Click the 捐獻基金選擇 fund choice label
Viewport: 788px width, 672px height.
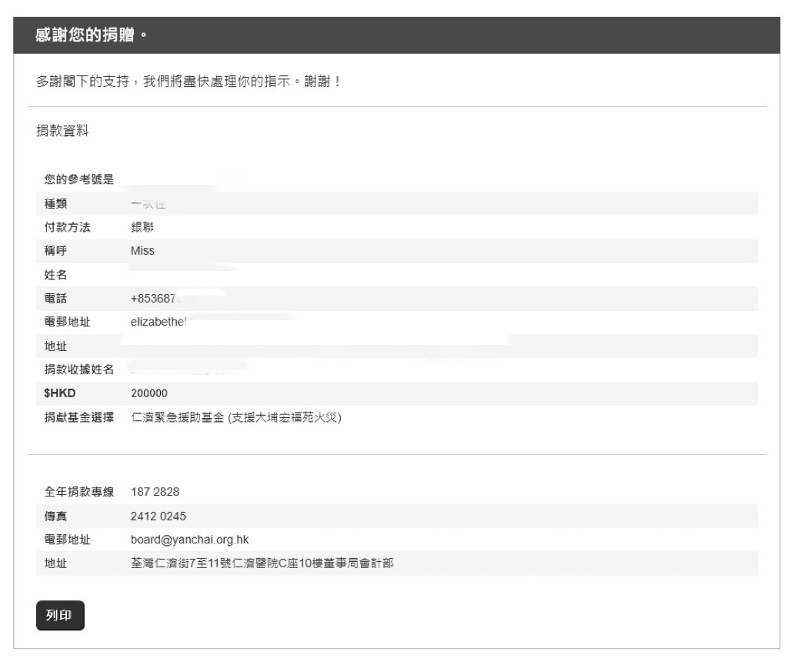tap(79, 417)
